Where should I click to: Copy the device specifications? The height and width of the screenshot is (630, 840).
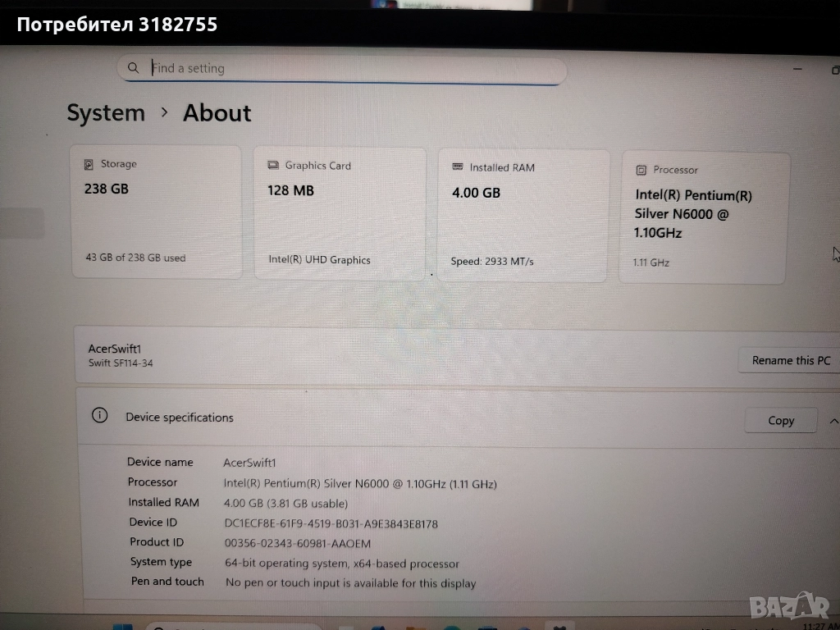[x=780, y=420]
